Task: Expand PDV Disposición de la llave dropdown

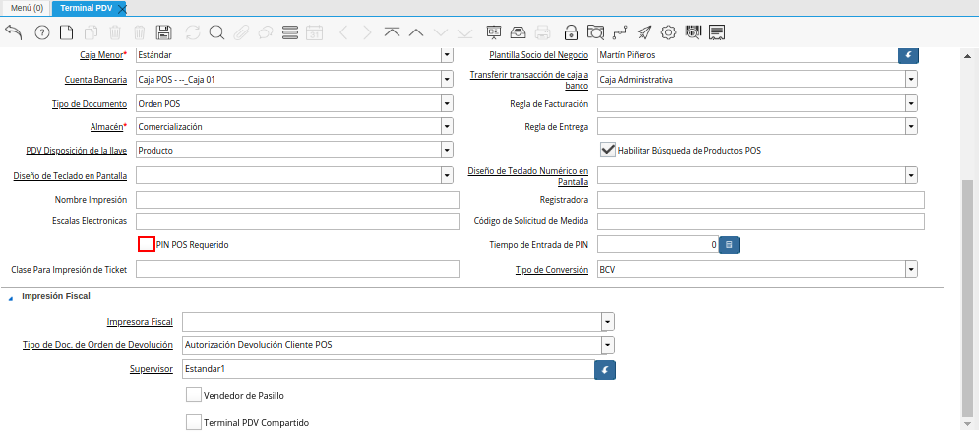Action: [x=447, y=150]
